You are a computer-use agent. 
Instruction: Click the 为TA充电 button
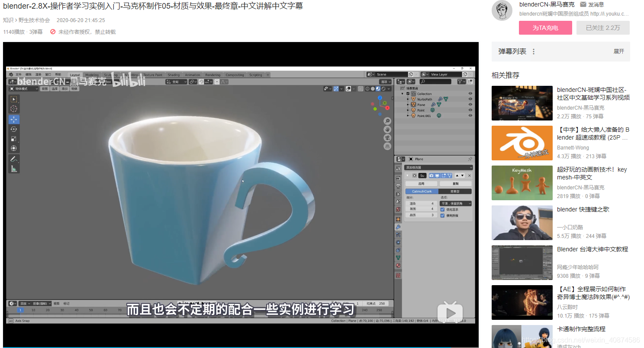pos(545,28)
